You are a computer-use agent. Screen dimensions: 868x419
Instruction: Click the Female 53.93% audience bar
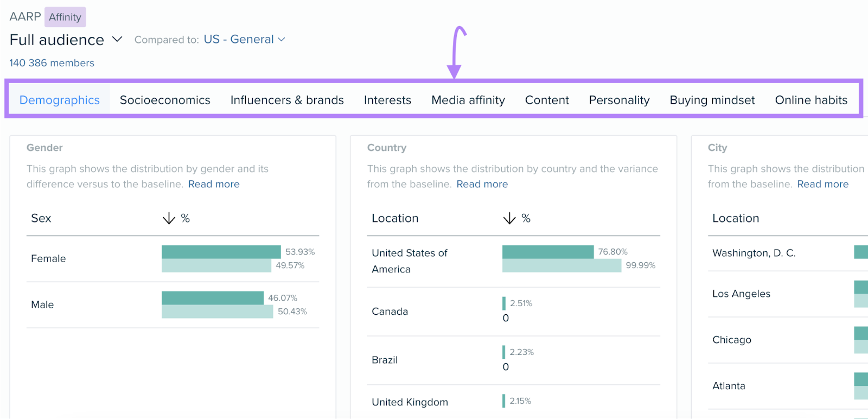tap(221, 252)
